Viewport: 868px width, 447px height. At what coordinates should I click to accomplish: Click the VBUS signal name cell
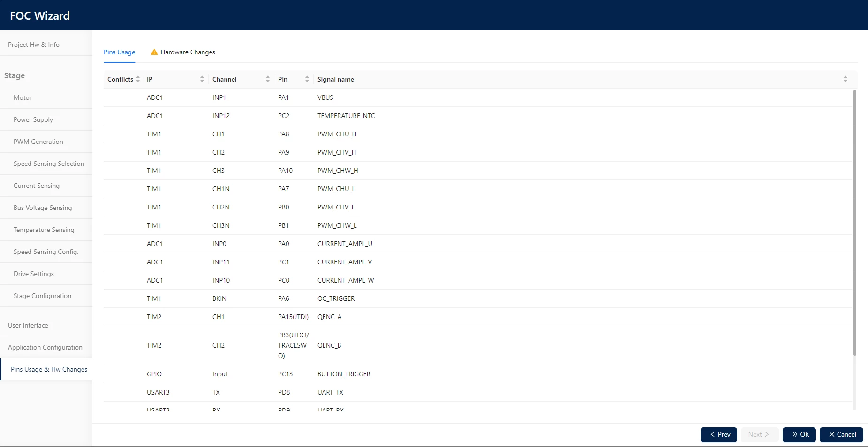tap(325, 97)
